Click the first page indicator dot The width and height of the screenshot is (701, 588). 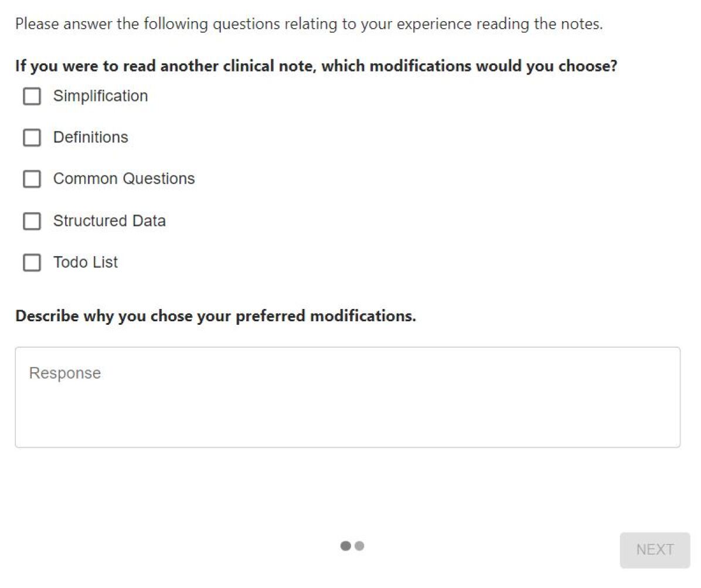[x=345, y=546]
